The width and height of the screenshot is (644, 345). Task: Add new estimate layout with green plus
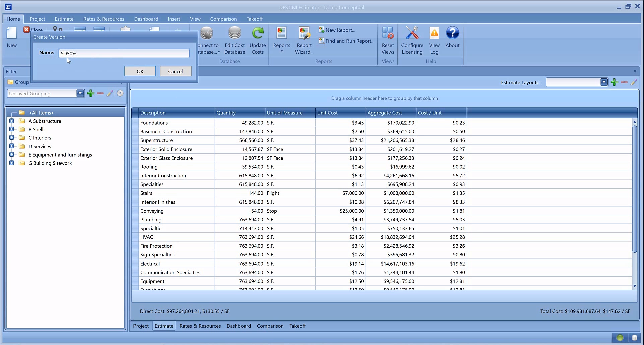(x=614, y=82)
